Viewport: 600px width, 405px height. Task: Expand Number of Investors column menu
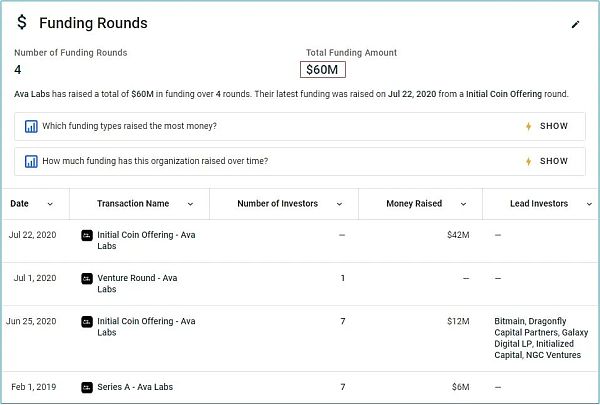pyautogui.click(x=339, y=204)
